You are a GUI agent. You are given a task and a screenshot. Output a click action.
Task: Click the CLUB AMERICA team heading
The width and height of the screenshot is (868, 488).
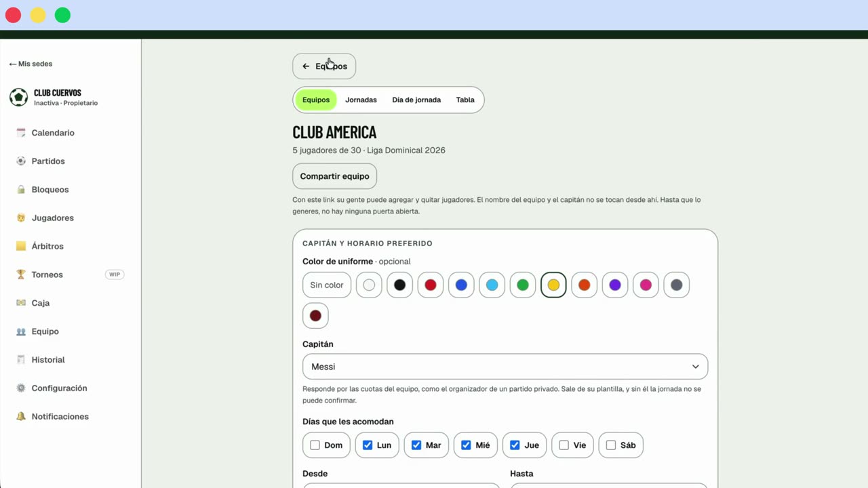(334, 132)
